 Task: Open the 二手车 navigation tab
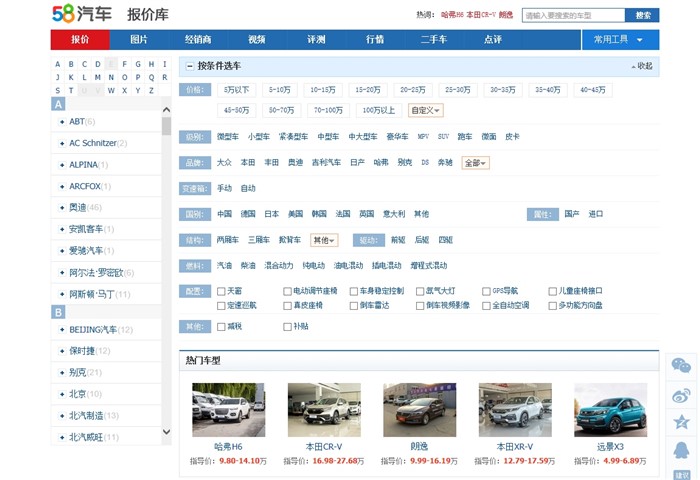tap(433, 40)
